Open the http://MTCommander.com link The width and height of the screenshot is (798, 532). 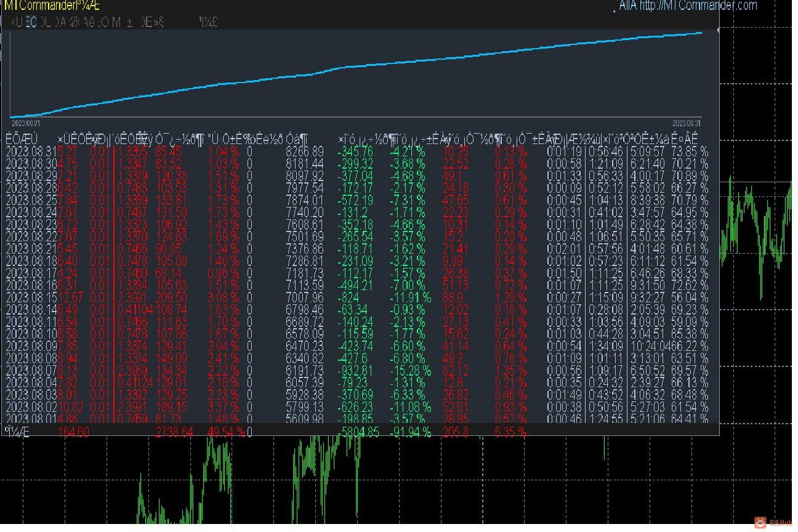[698, 6]
